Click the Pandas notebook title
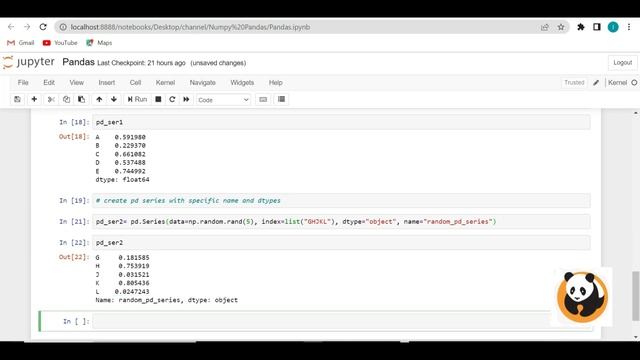The image size is (640, 360). coord(78,62)
